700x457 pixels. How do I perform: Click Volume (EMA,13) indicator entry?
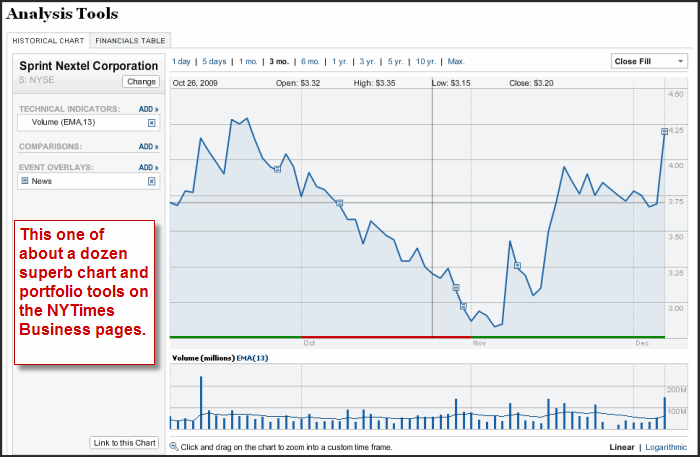88,123
